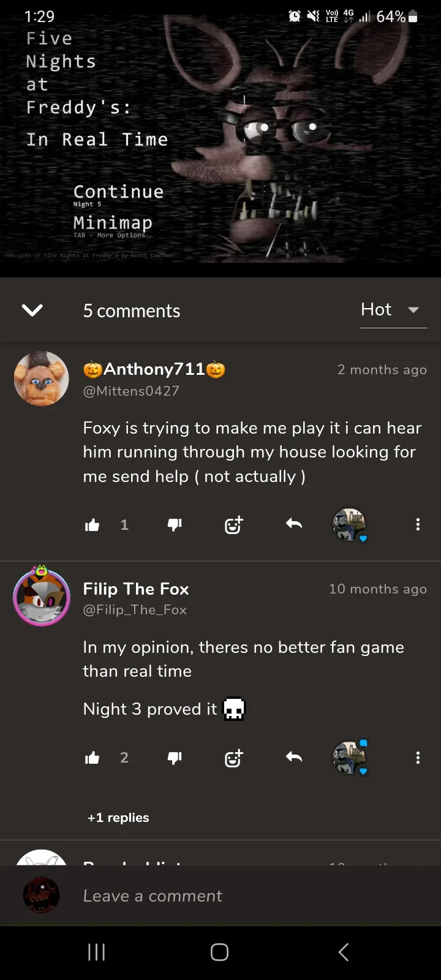Add emoji reaction to Anthony711's comment
Viewport: 441px width, 980px height.
pyautogui.click(x=233, y=525)
